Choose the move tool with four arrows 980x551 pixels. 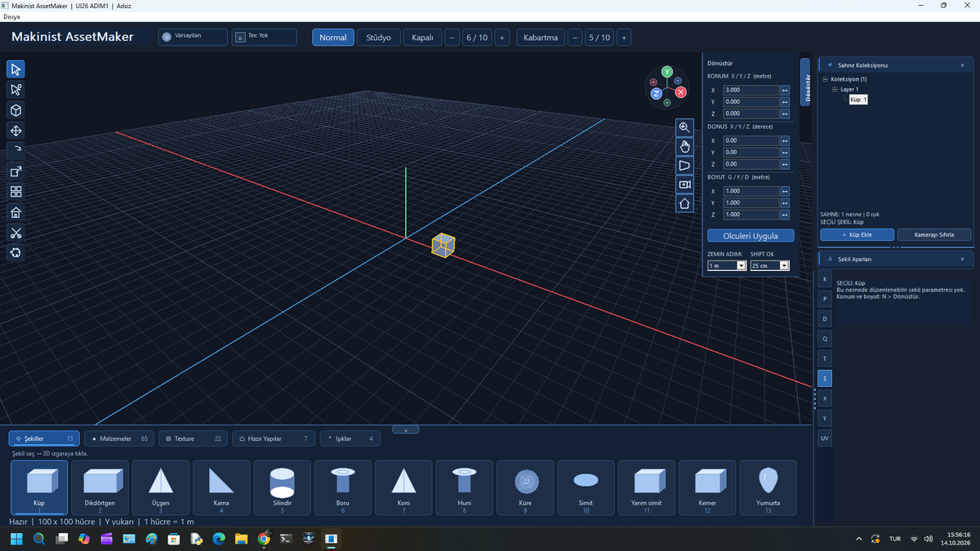16,131
